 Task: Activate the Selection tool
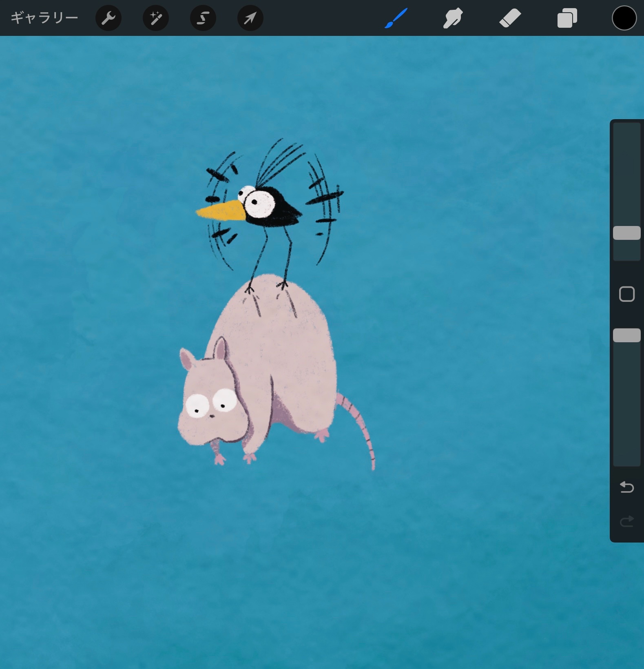pos(203,18)
